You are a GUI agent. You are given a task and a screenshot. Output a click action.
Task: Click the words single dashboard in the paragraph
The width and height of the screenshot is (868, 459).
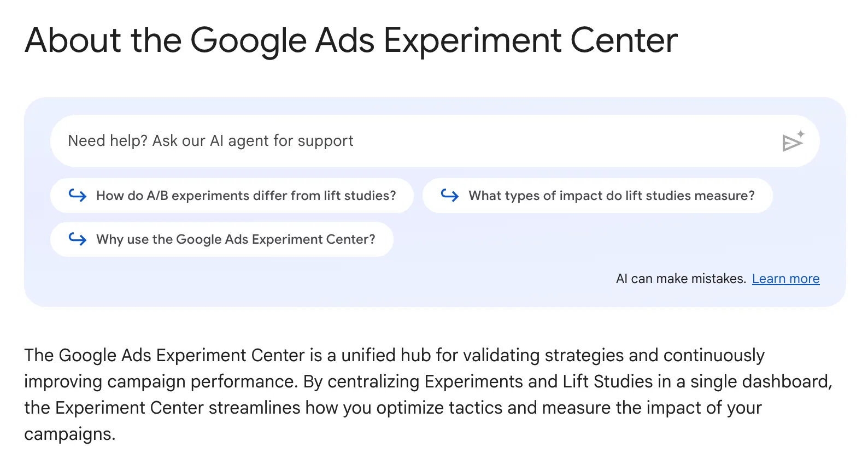coord(761,381)
